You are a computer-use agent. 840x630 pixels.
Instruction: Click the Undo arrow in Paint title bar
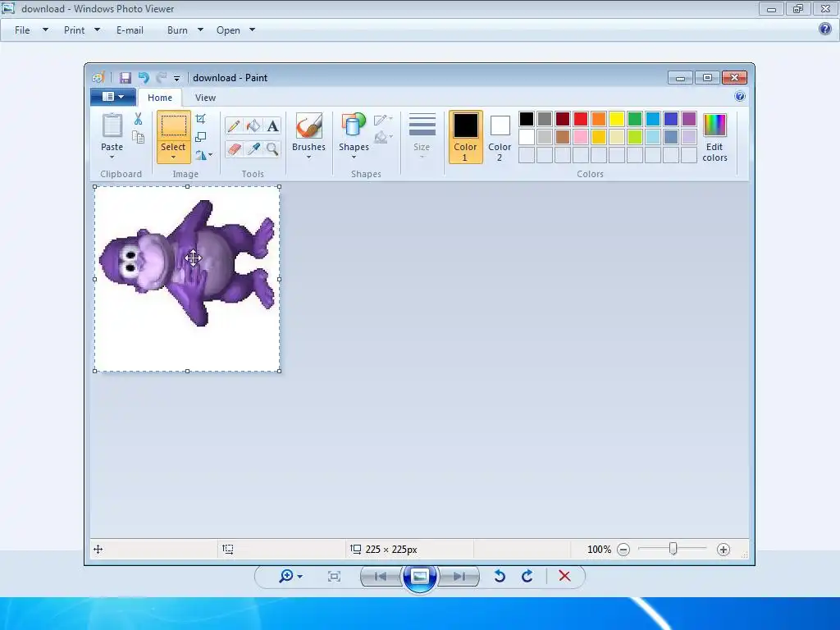(144, 78)
